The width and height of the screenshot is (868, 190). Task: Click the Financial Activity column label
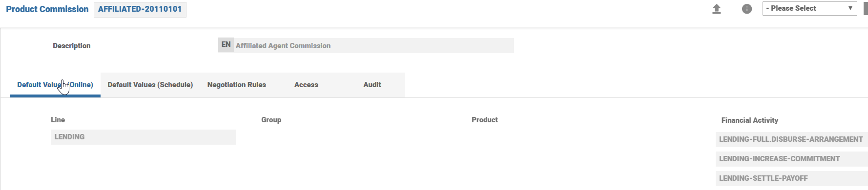(750, 120)
